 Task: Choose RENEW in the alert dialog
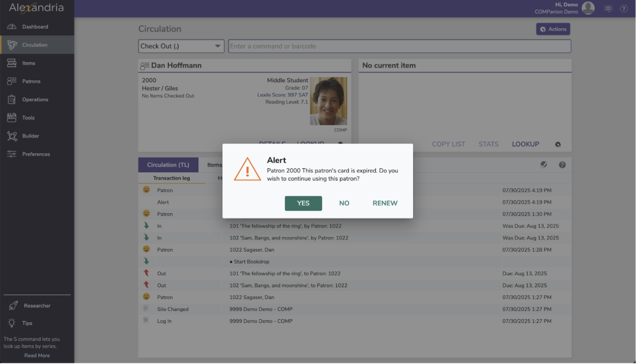click(384, 203)
